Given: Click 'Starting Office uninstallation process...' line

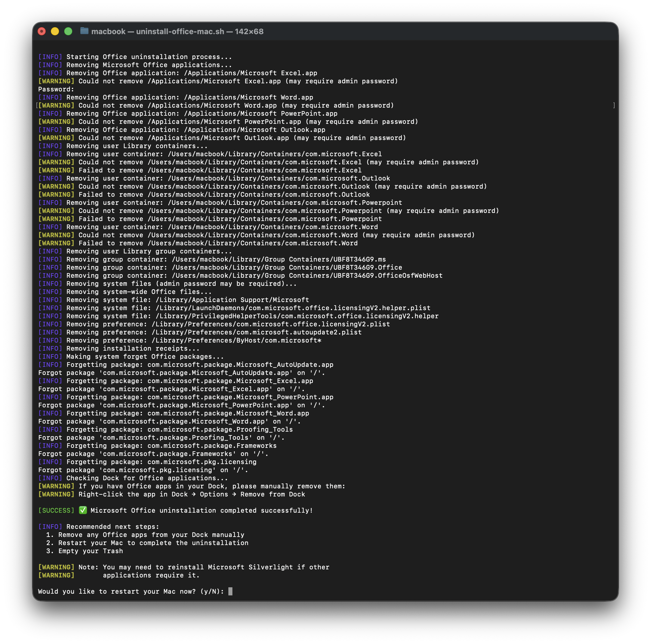Looking at the screenshot, I should click(x=149, y=57).
